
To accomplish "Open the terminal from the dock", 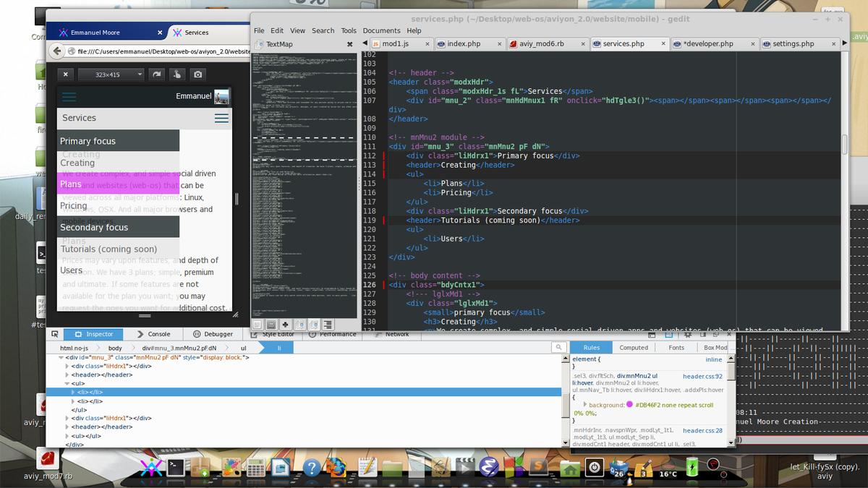I will coord(176,467).
